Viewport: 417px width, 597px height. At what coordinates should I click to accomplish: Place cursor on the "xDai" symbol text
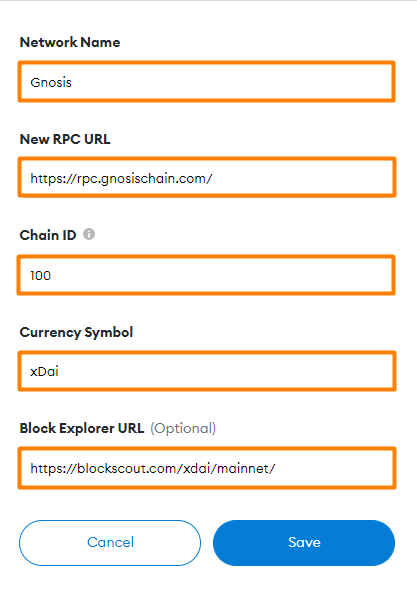44,372
